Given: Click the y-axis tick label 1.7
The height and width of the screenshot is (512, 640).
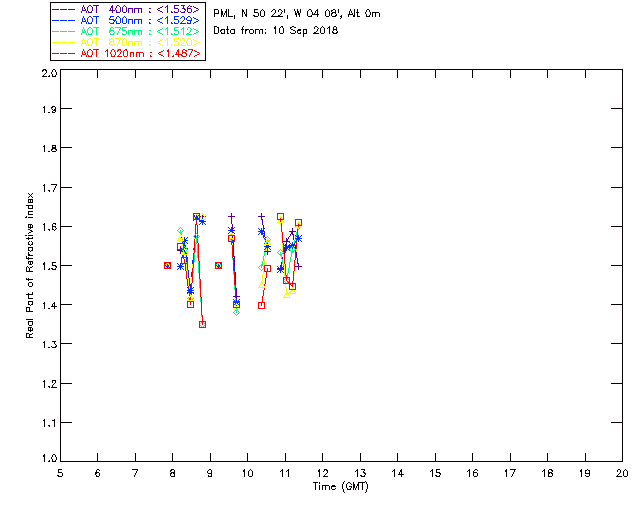Looking at the screenshot, I should [x=49, y=188].
